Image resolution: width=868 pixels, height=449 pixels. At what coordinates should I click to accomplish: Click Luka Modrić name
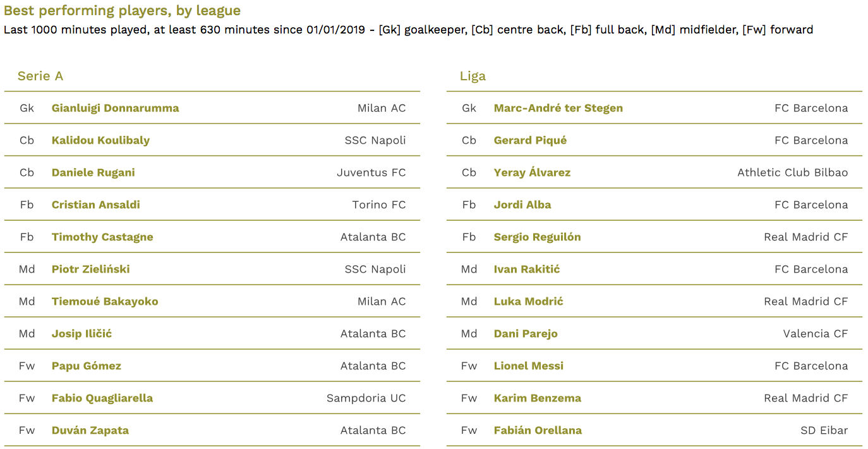point(529,302)
